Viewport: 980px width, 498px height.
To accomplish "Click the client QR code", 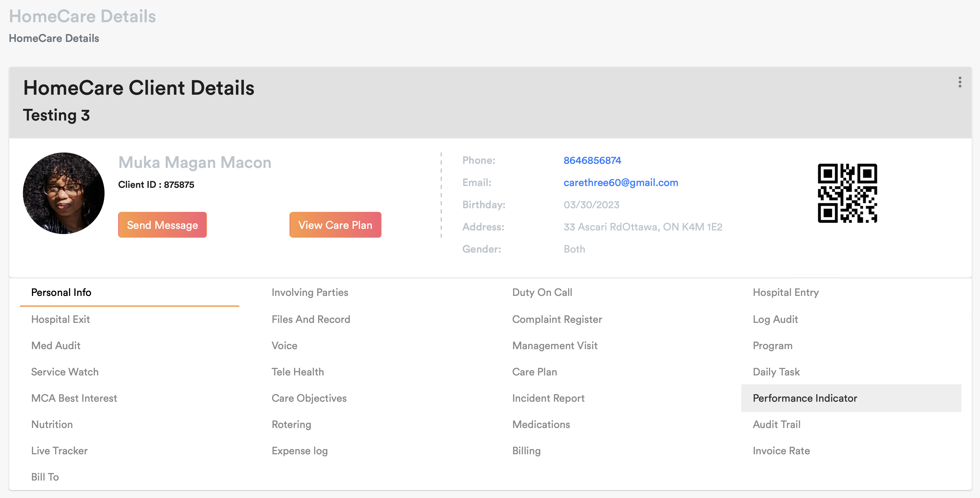I will pyautogui.click(x=847, y=193).
